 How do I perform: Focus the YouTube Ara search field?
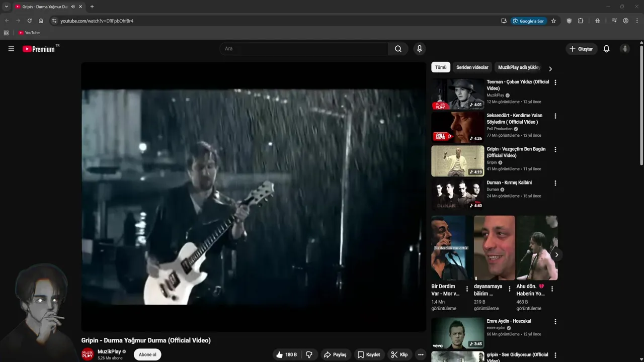pyautogui.click(x=303, y=49)
